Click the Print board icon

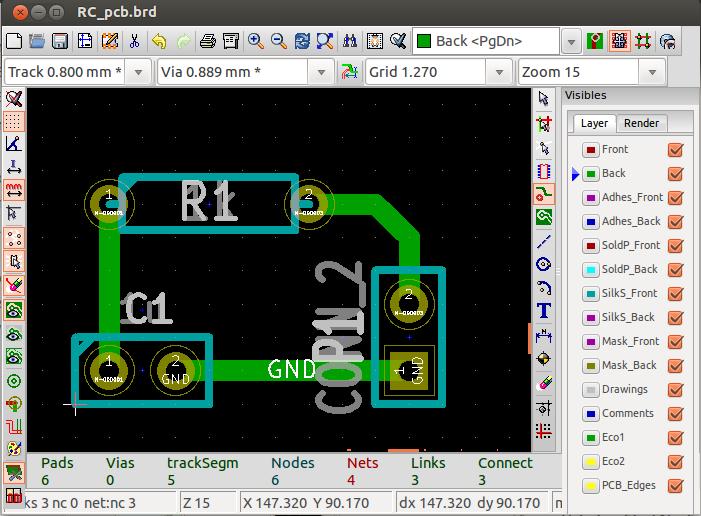pos(208,42)
